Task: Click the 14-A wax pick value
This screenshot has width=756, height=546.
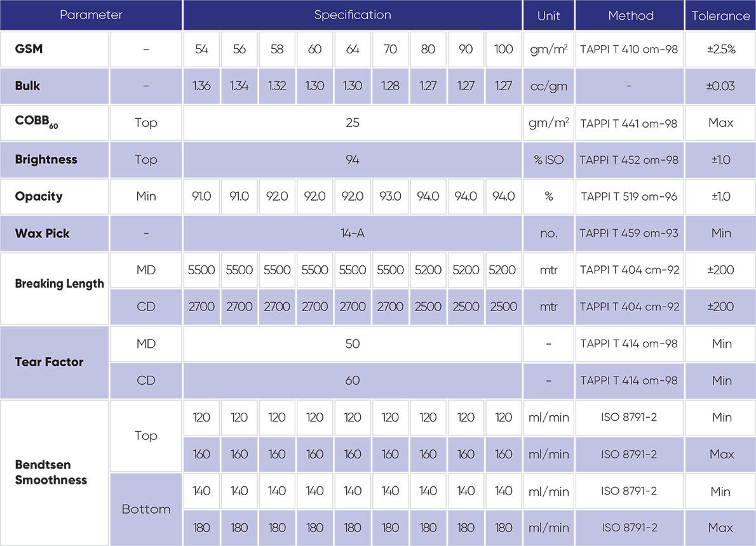Action: pyautogui.click(x=353, y=233)
